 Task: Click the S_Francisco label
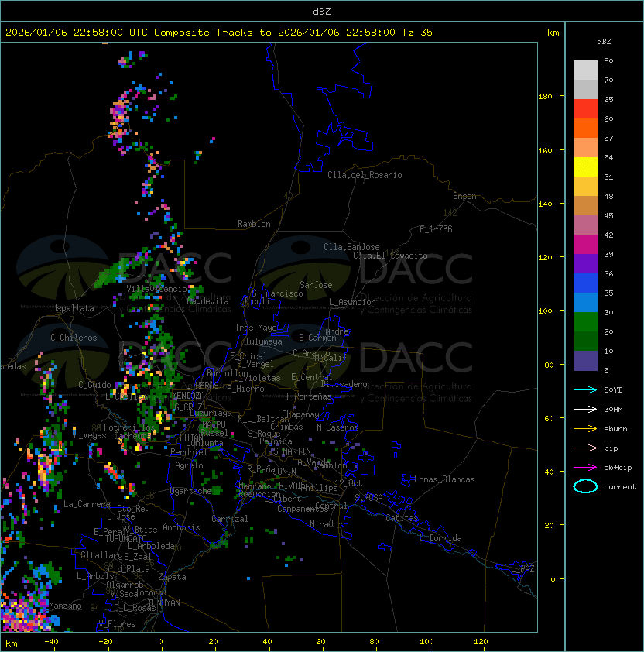click(x=277, y=293)
